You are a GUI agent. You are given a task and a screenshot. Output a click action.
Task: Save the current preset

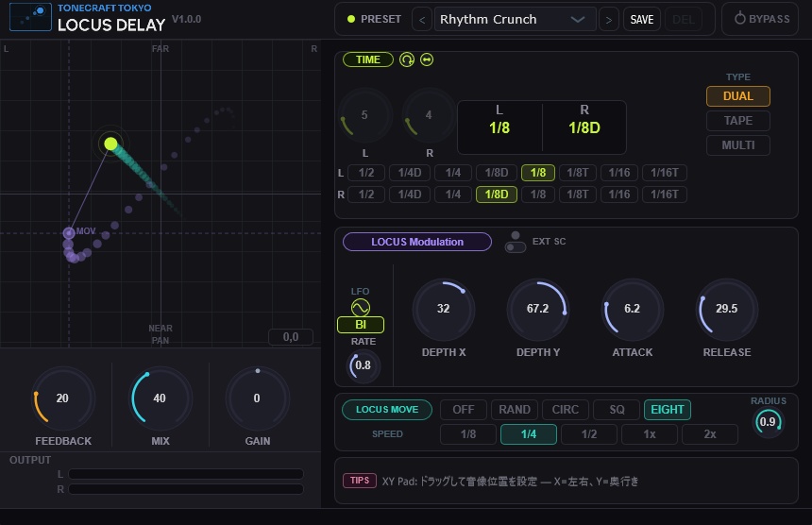pyautogui.click(x=642, y=20)
